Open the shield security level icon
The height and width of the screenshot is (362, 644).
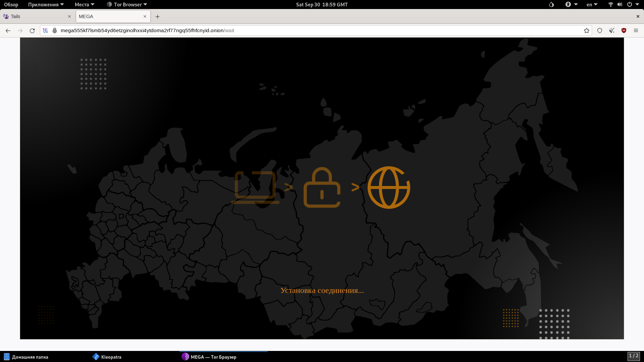coord(600,31)
